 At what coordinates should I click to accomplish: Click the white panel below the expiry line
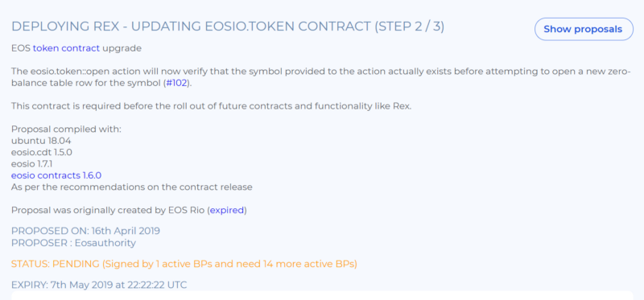click(x=322, y=296)
